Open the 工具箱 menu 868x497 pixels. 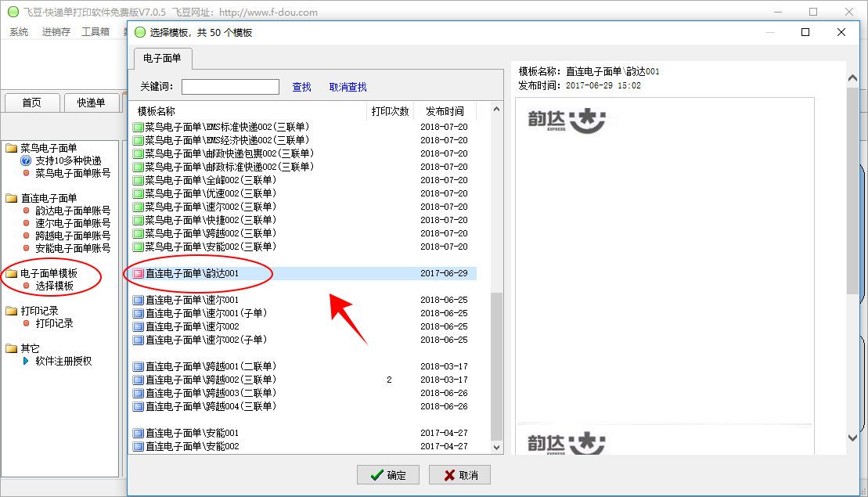pyautogui.click(x=95, y=32)
